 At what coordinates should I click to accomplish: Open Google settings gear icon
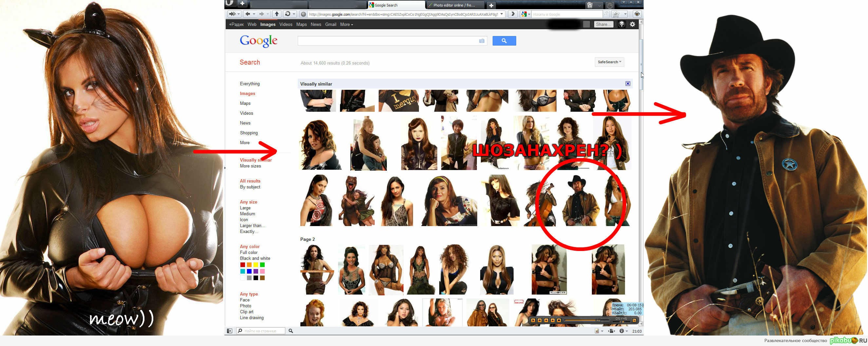[632, 24]
